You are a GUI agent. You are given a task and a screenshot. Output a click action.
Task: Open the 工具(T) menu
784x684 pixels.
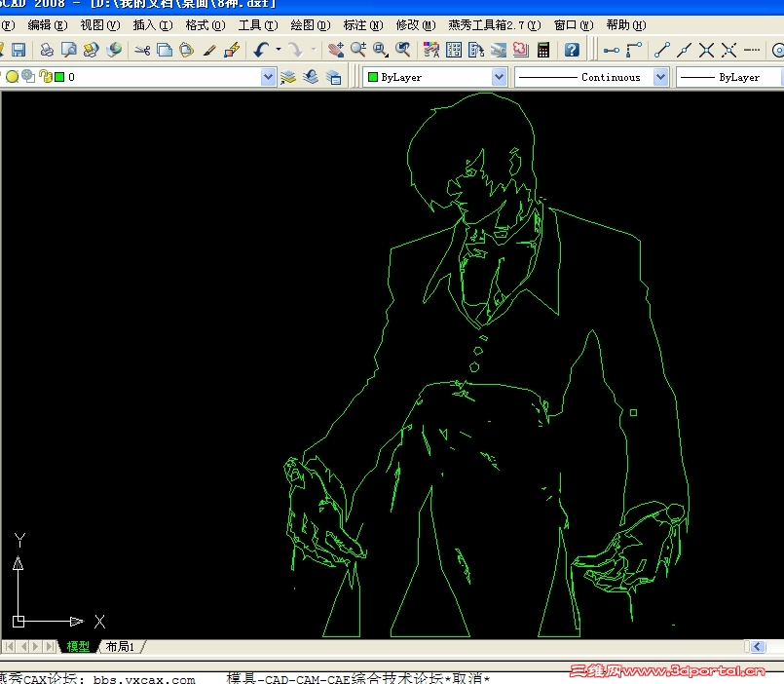257,25
